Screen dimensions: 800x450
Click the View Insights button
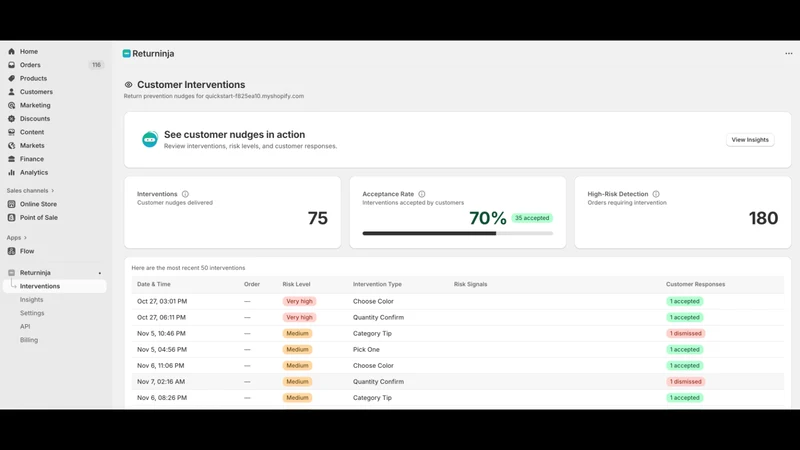pyautogui.click(x=750, y=140)
